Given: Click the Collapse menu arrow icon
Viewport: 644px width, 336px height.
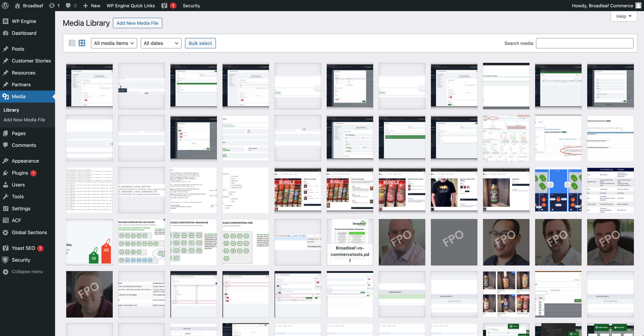Looking at the screenshot, I should [x=6, y=272].
